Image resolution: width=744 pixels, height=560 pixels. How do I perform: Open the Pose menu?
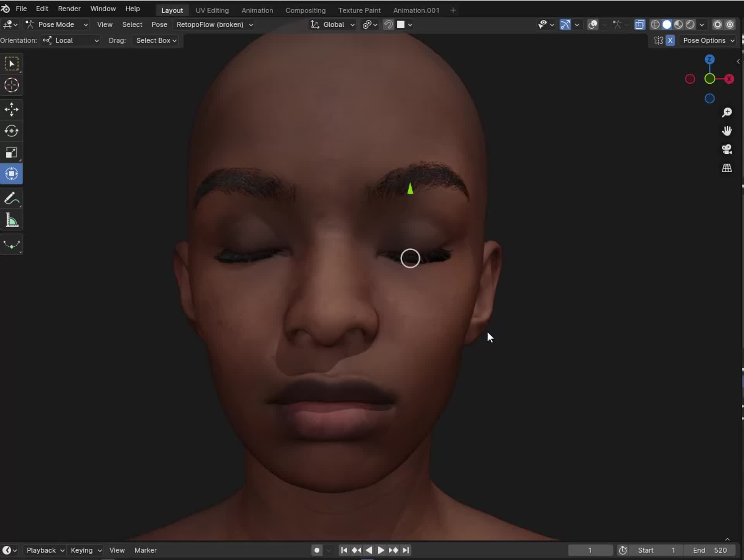tap(159, 24)
